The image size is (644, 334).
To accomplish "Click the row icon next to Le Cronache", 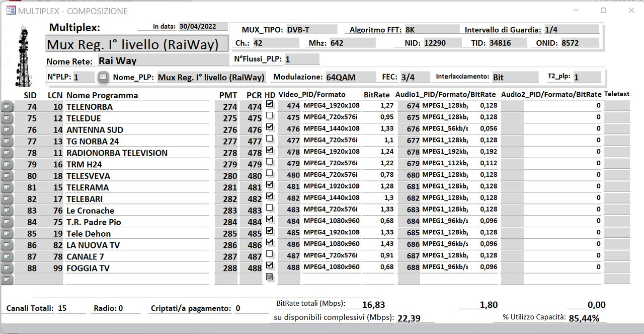I will 7,211.
